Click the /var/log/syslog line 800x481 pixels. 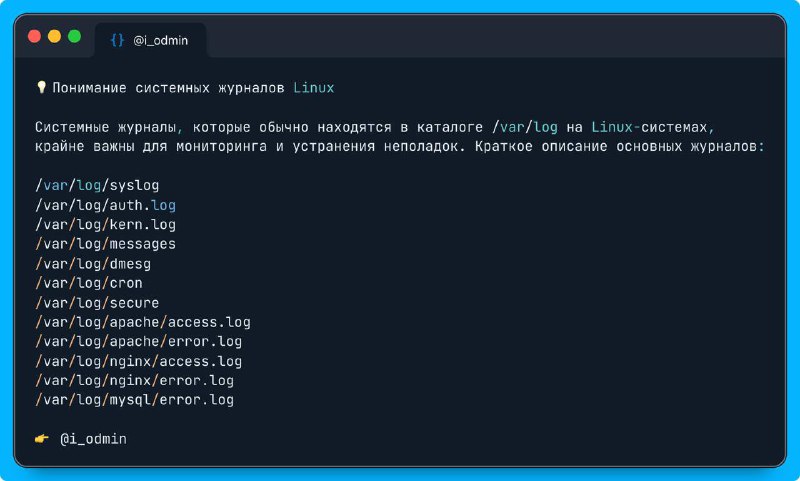(x=97, y=185)
